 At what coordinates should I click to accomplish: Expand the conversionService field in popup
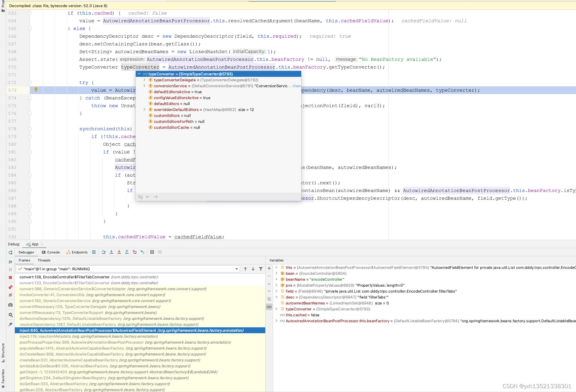point(144,86)
